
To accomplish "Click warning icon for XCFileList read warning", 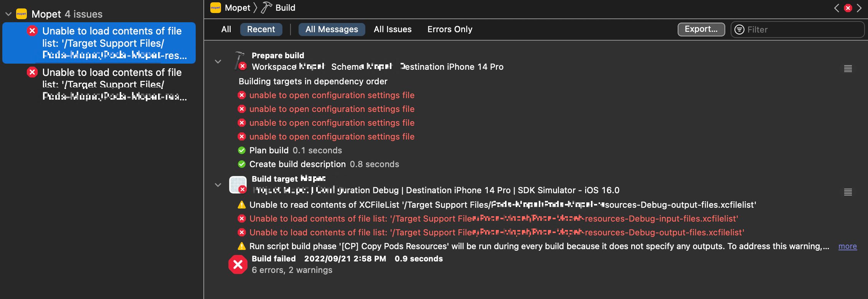I will (242, 205).
